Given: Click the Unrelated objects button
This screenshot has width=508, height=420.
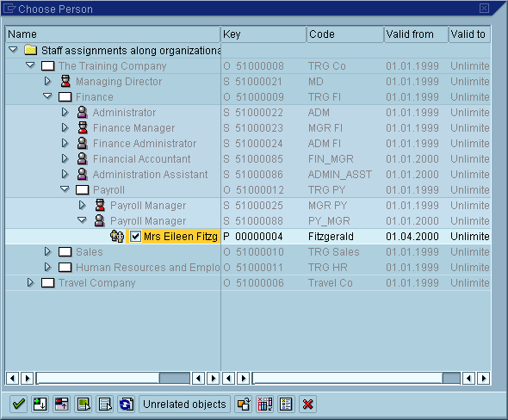Looking at the screenshot, I should 184,404.
